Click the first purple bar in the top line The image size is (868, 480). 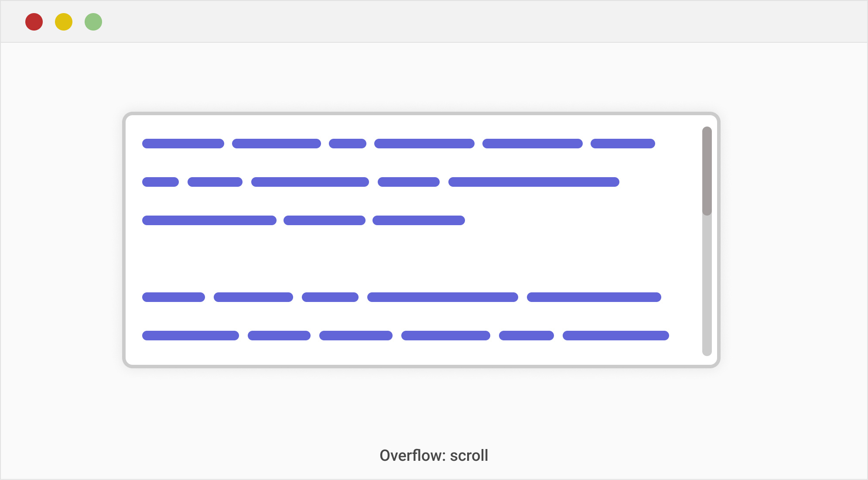point(183,144)
